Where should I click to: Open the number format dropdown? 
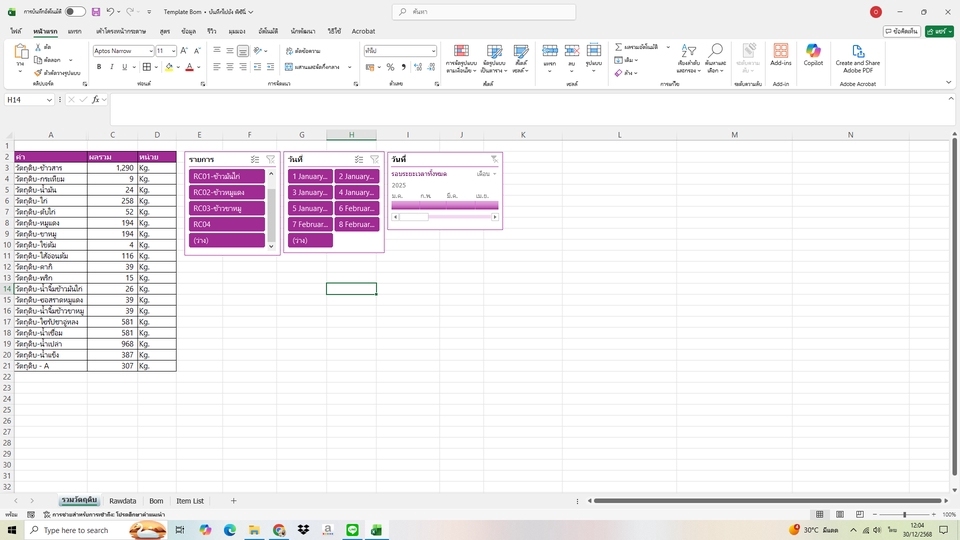[x=433, y=50]
